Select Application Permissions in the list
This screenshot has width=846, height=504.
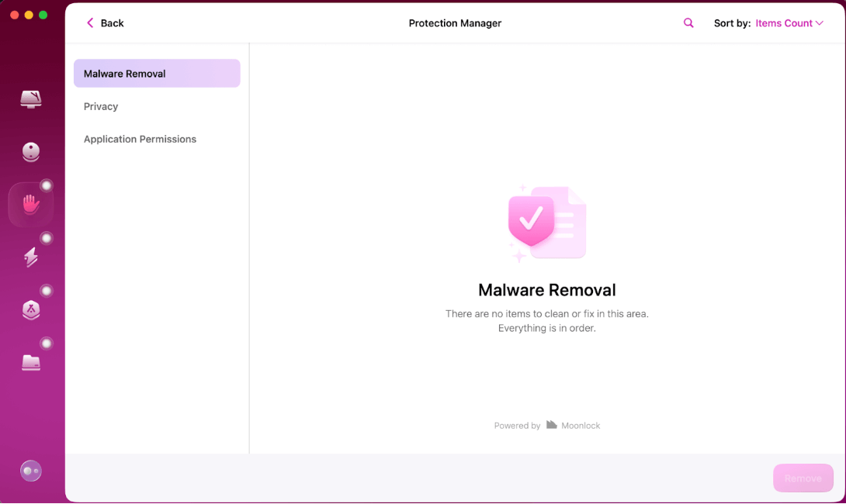point(140,139)
